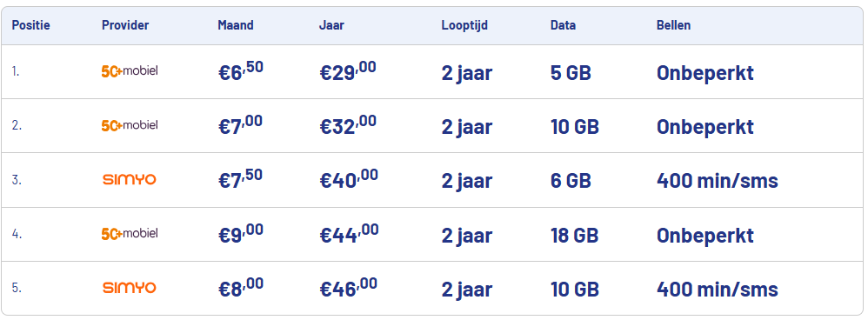Select the Provider column header
868x320 pixels.
(125, 25)
